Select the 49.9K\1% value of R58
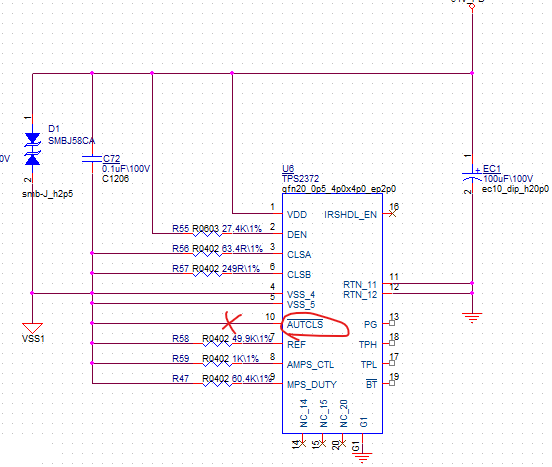Viewport: 552px width, 467px height. pyautogui.click(x=252, y=339)
